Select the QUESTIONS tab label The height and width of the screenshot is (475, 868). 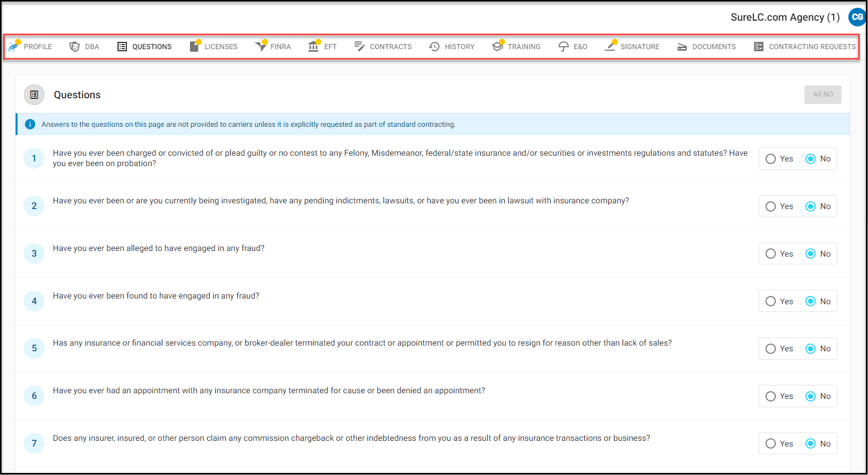(x=152, y=47)
